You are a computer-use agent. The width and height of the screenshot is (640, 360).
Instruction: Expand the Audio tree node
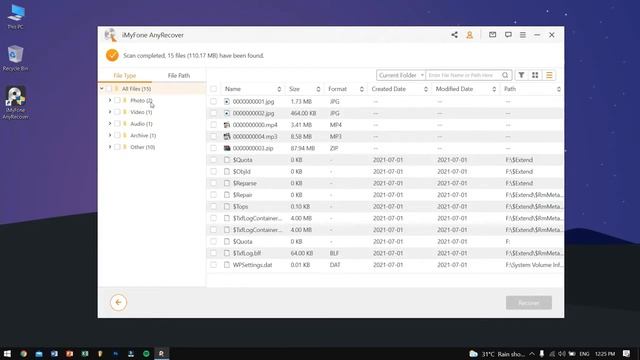coord(110,124)
